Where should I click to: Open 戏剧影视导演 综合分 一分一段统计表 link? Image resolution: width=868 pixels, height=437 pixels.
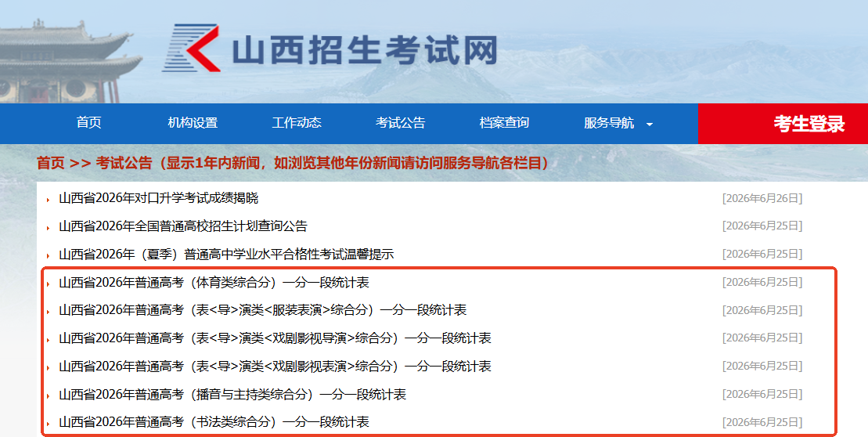[276, 338]
